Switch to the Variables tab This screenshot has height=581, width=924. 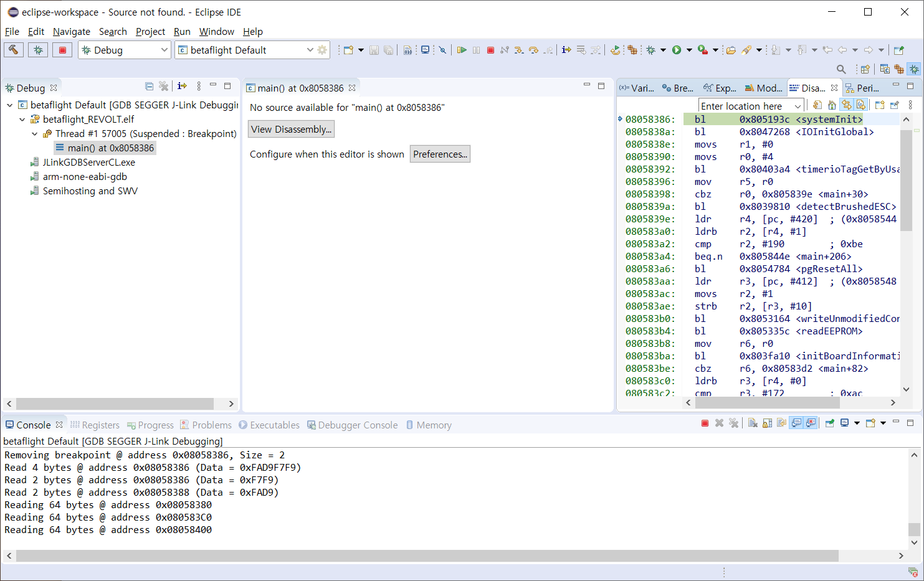point(637,88)
